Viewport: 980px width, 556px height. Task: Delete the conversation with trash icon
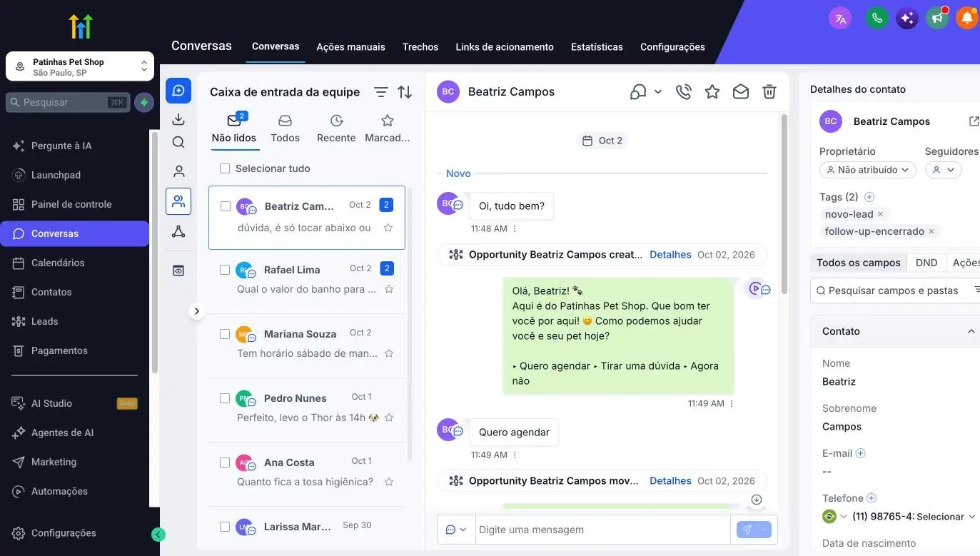(769, 91)
